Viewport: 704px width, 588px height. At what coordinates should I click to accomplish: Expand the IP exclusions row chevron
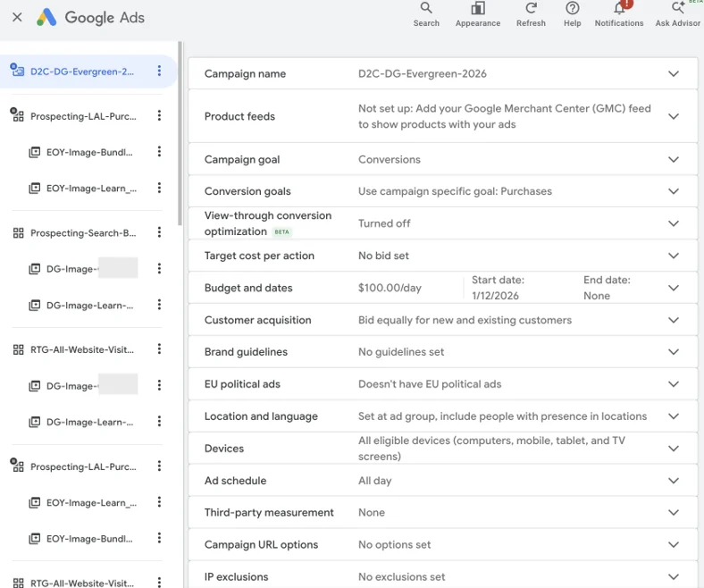click(673, 576)
